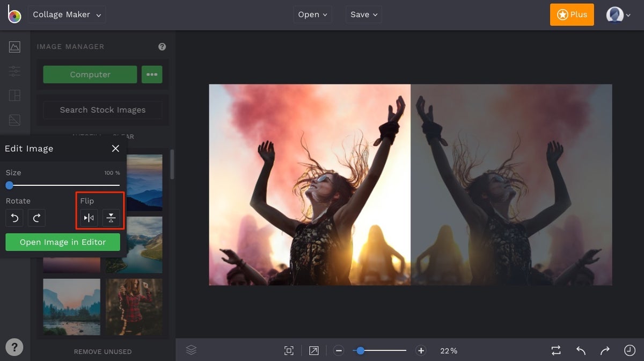The width and height of the screenshot is (644, 361).
Task: Flip the image horizontally
Action: (89, 218)
